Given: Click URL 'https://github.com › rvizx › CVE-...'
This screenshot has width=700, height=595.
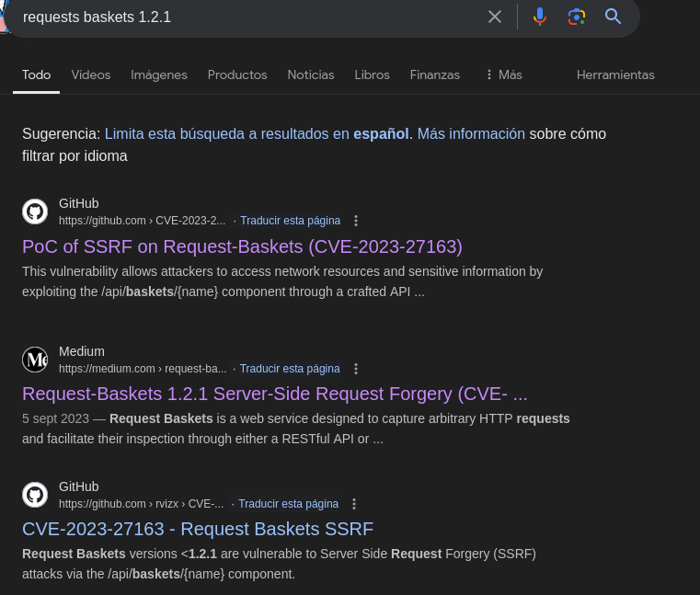Looking at the screenshot, I should point(141,504).
